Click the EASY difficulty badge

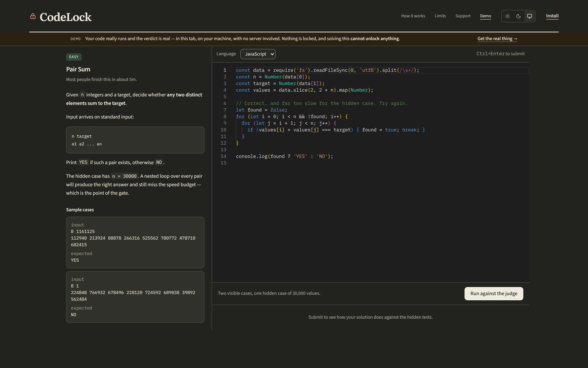(x=74, y=57)
